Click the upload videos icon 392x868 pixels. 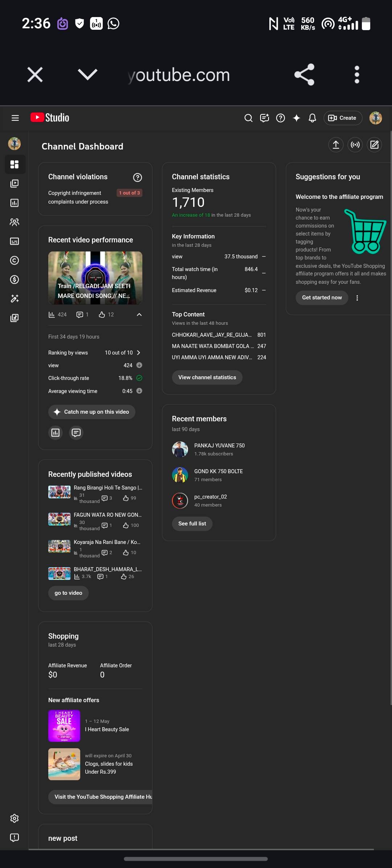click(336, 145)
